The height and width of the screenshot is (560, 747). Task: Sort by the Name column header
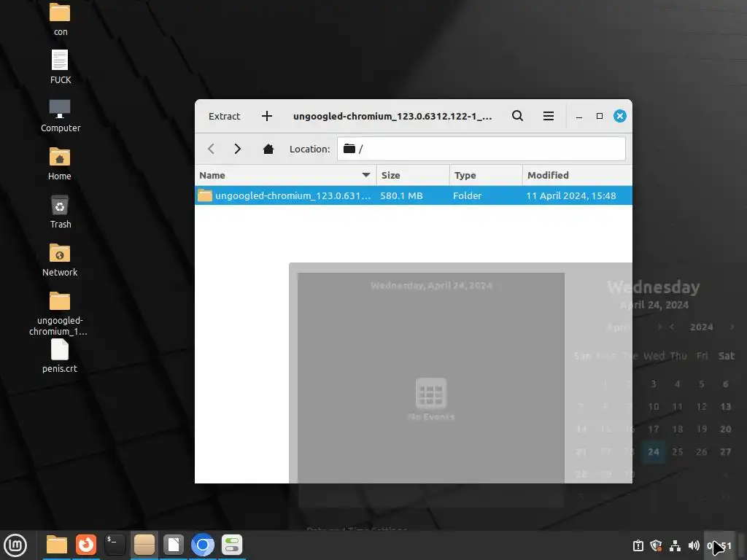point(285,175)
